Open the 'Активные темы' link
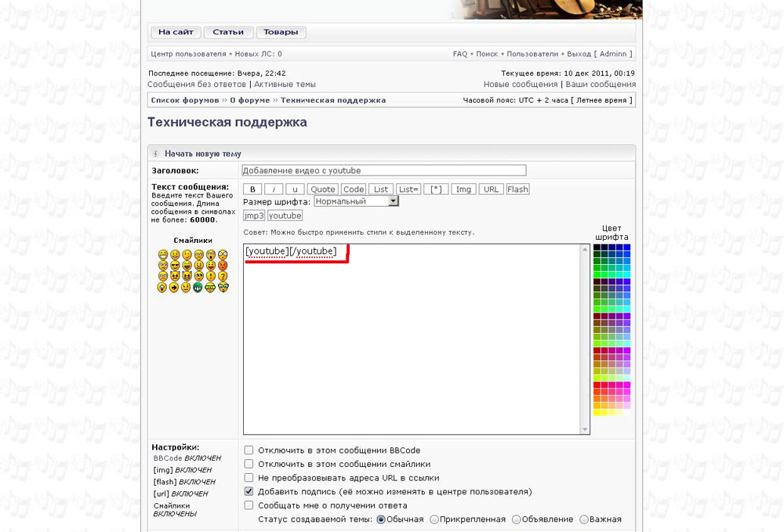Image resolution: width=784 pixels, height=532 pixels. coord(285,84)
